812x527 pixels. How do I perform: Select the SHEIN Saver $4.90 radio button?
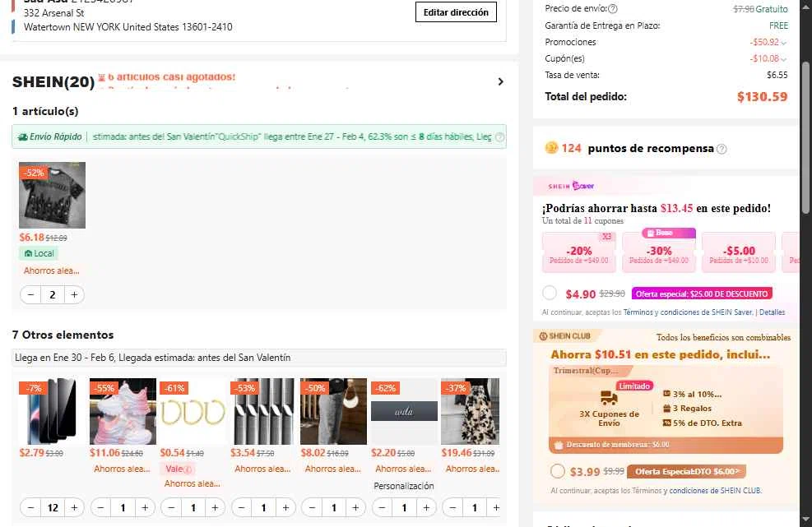[x=550, y=293]
